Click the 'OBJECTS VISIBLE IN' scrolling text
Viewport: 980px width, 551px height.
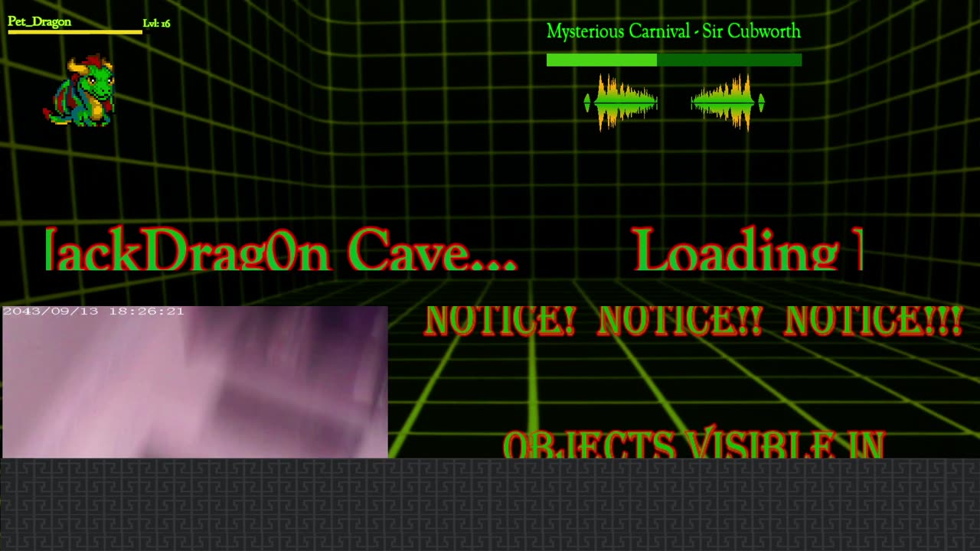(x=694, y=443)
